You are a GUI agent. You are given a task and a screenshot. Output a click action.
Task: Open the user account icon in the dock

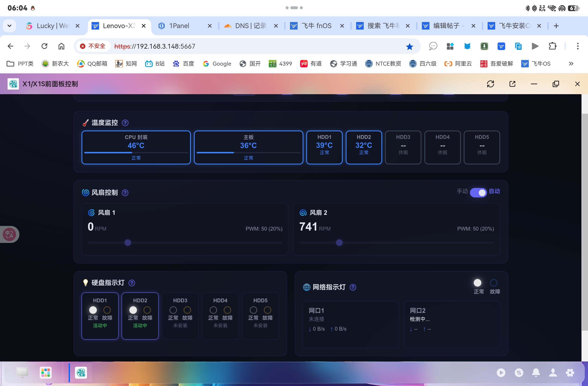tap(553, 373)
